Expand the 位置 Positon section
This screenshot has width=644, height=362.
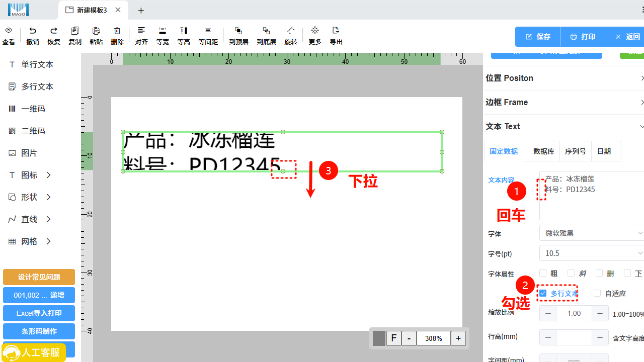click(563, 78)
